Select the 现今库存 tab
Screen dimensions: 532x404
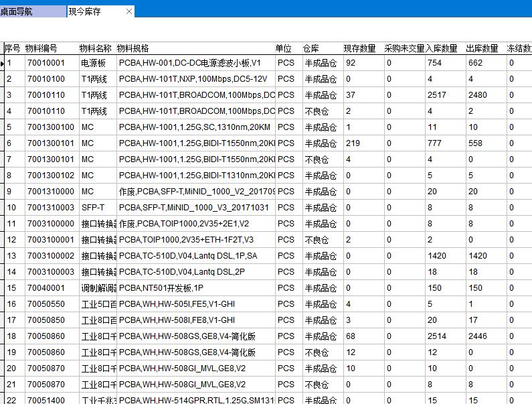[x=87, y=11]
